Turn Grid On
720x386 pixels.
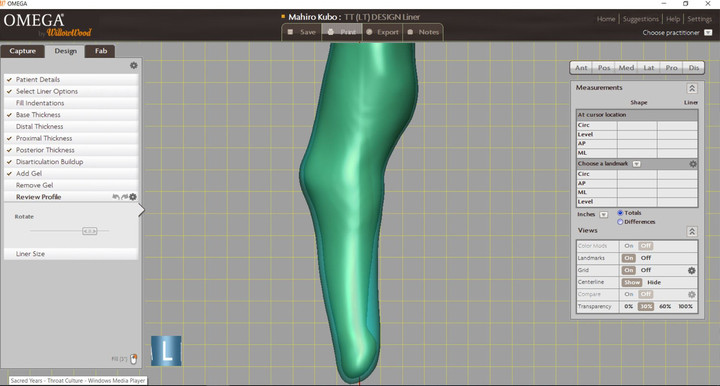click(x=629, y=270)
